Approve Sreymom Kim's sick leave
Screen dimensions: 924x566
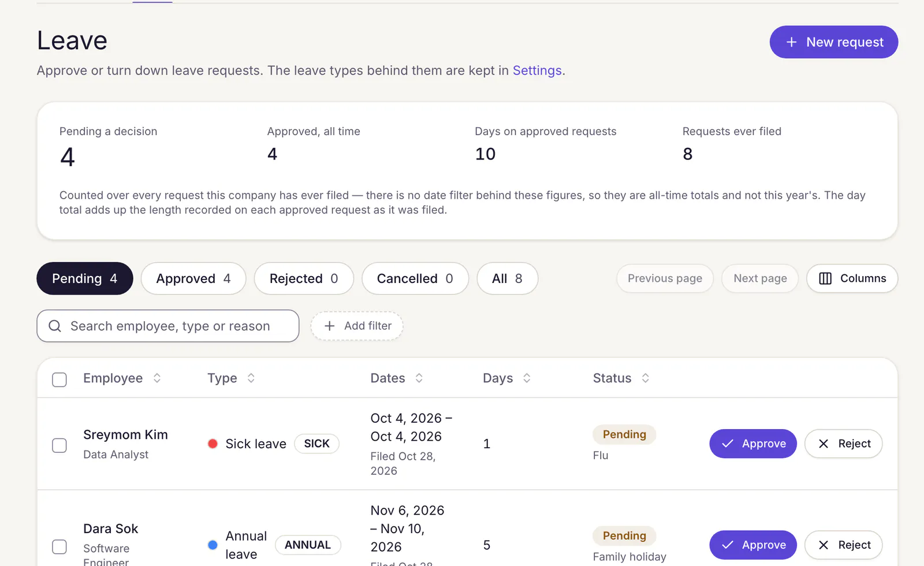pos(753,444)
